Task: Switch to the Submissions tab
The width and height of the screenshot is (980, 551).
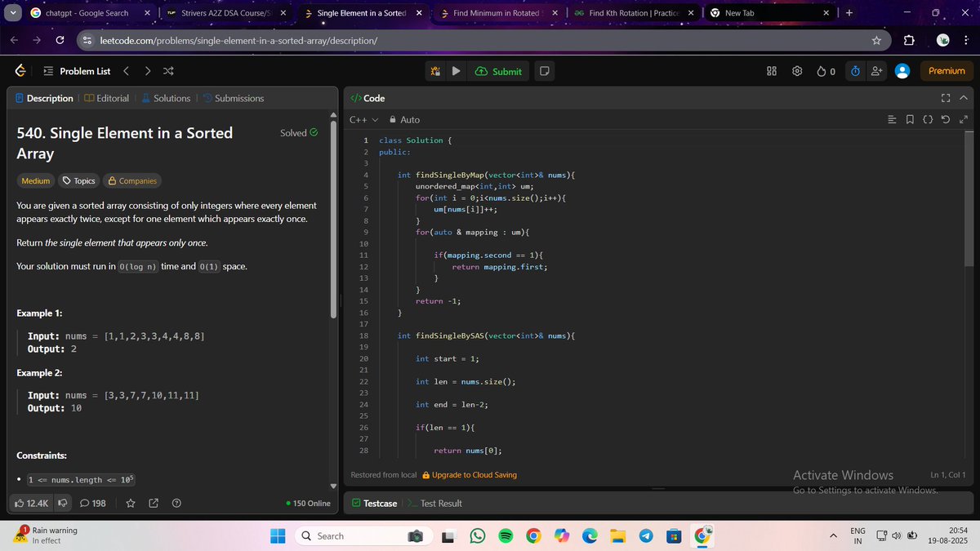Action: [233, 98]
